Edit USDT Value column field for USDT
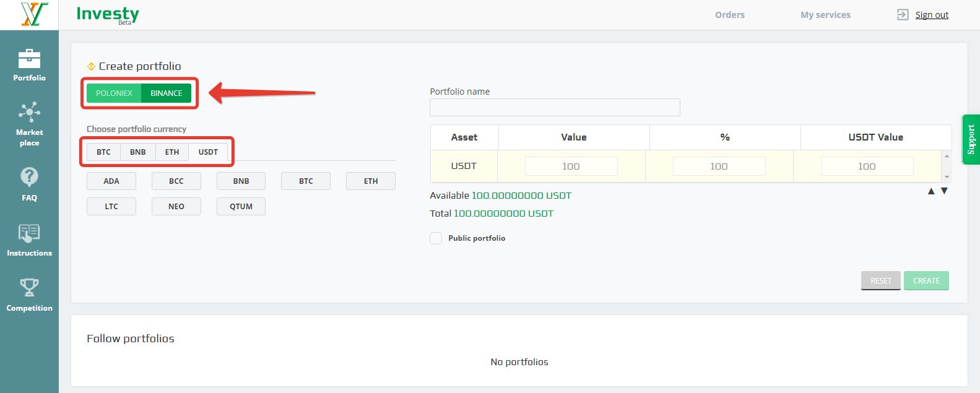The width and height of the screenshot is (980, 393). 867,166
